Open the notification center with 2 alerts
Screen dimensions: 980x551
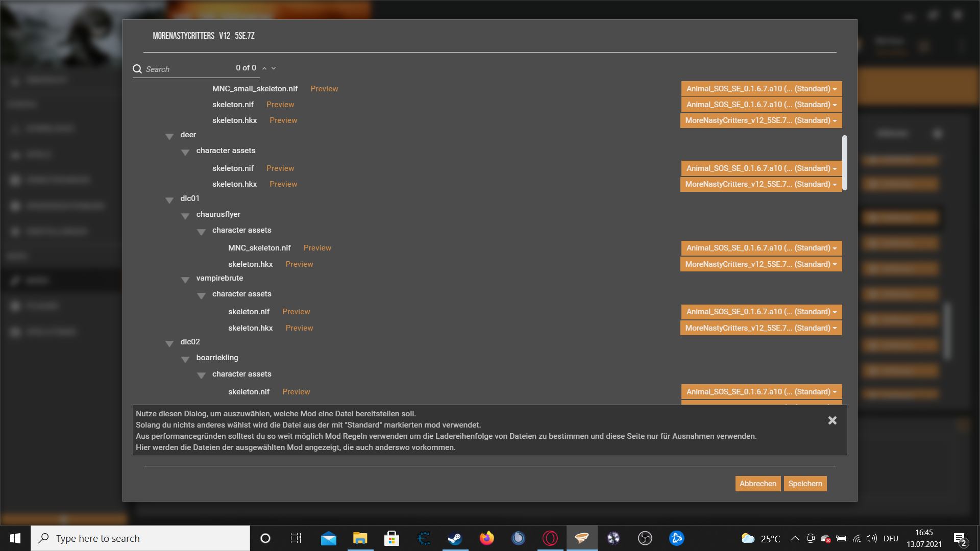960,539
